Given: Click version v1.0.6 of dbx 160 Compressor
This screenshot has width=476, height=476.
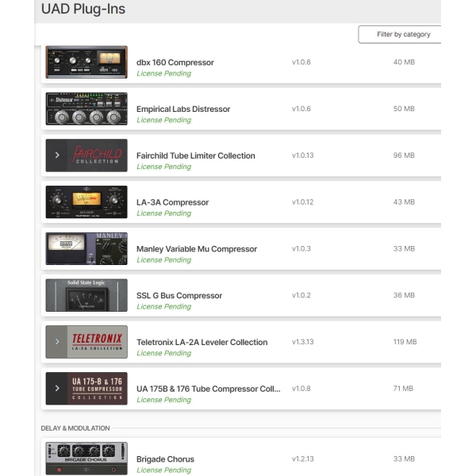Looking at the screenshot, I should (x=301, y=62).
